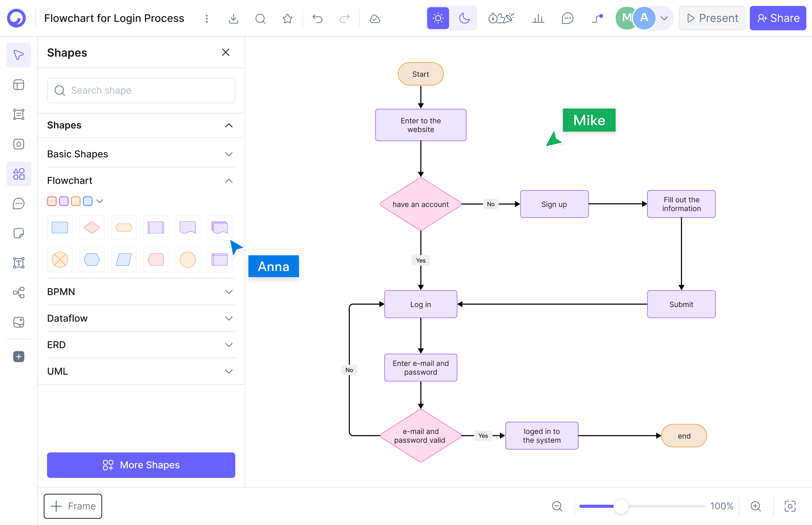
Task: Click the fit-to-screen icon at bottom right
Action: (790, 506)
